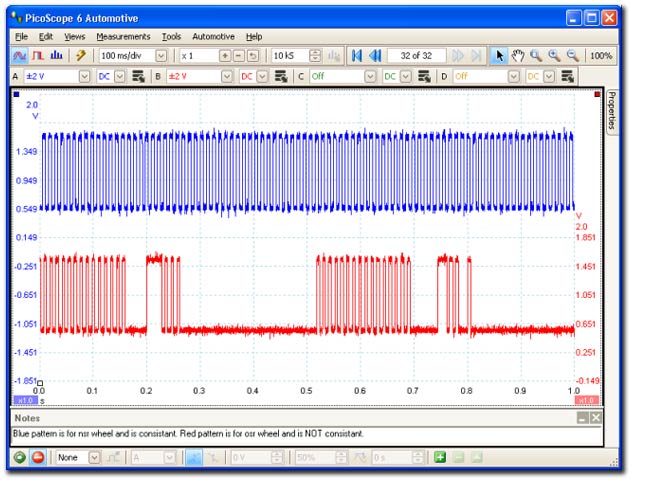Click the 0.5 time axis label
Viewport: 650px width, 491px height.
tap(306, 391)
